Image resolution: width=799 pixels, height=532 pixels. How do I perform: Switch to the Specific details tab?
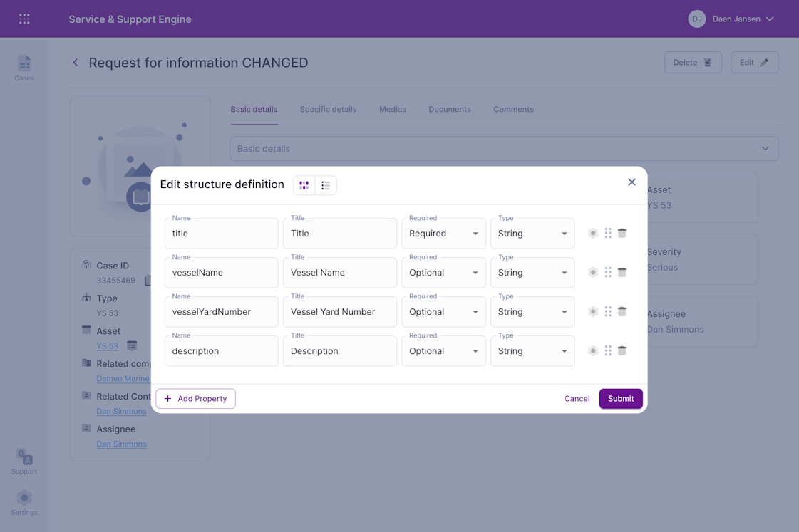coord(328,110)
